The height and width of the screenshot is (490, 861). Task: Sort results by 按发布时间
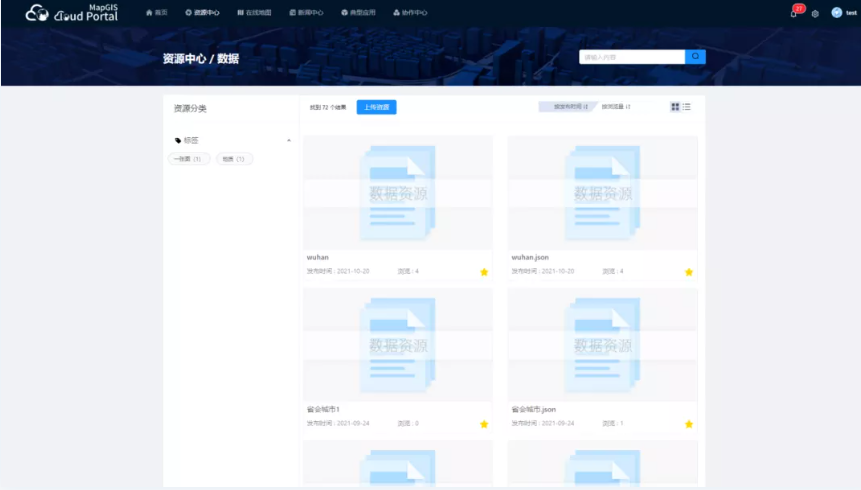click(x=564, y=107)
